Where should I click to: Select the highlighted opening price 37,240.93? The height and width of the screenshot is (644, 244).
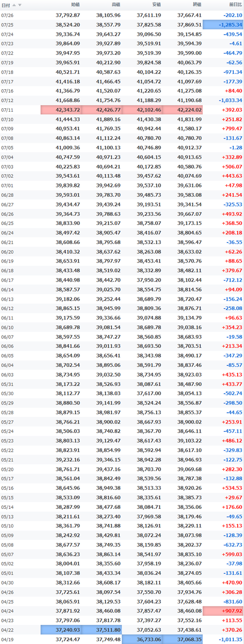(x=61, y=630)
